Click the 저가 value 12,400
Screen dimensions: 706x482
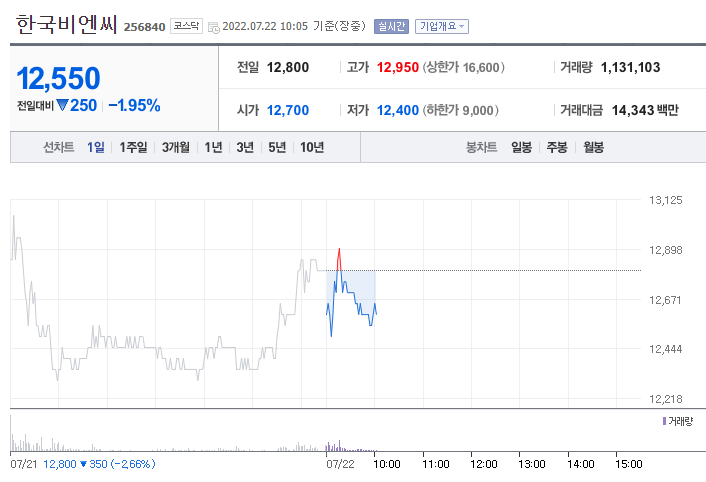point(398,110)
